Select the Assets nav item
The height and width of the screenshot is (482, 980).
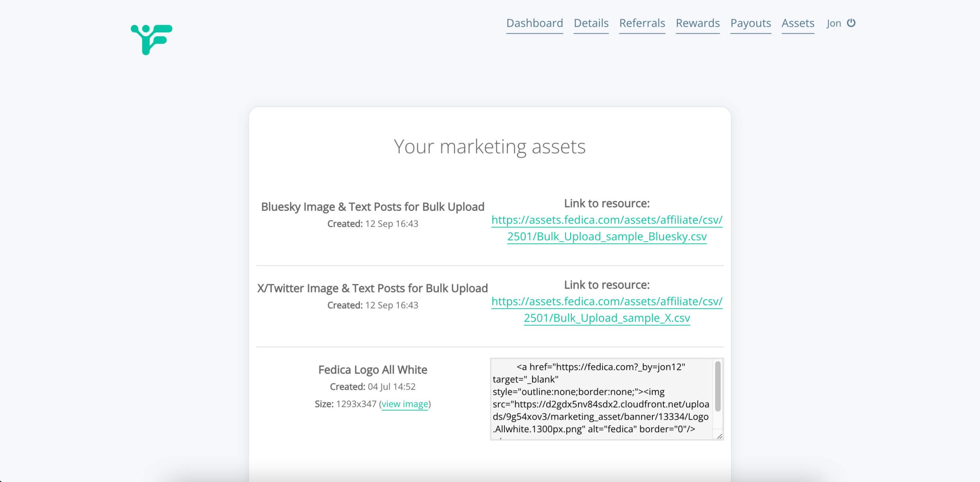tap(798, 23)
